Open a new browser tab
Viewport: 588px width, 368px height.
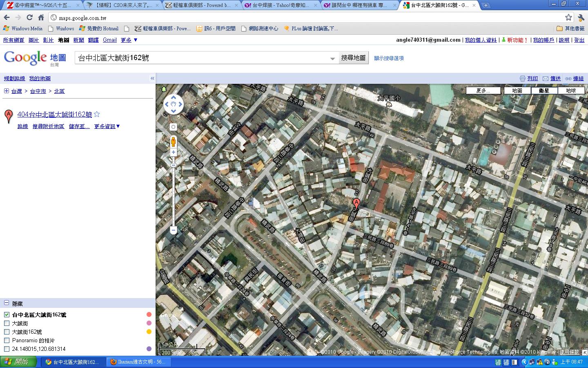coord(486,5)
